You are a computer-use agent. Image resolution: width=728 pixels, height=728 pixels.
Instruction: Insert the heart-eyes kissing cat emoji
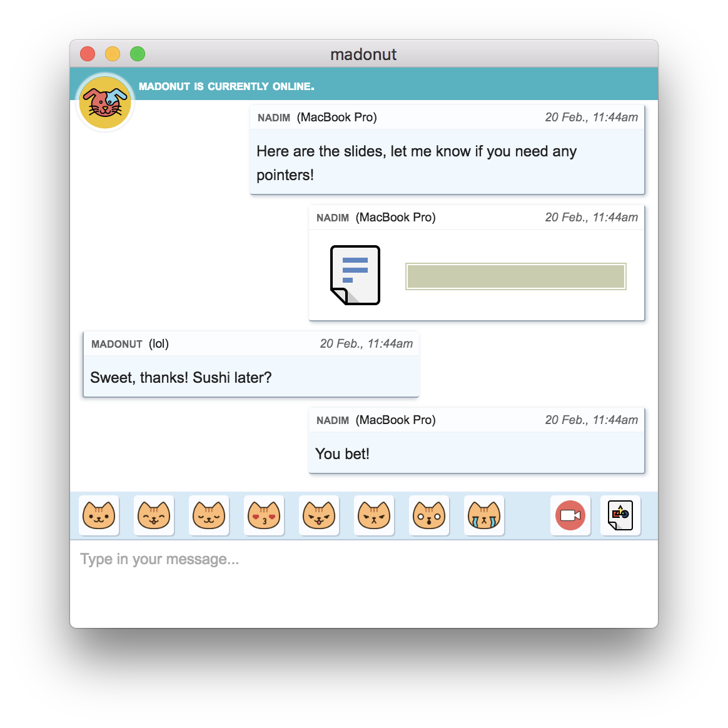264,515
